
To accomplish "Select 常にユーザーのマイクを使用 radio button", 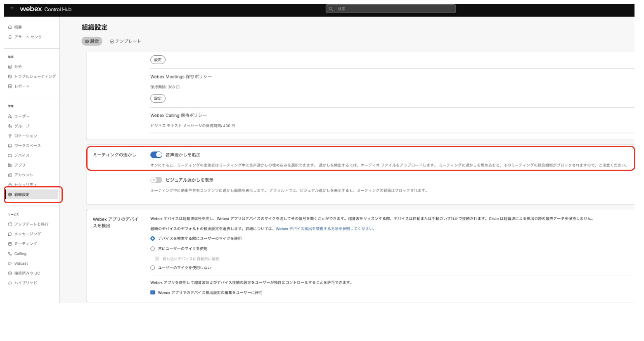I will click(x=153, y=249).
